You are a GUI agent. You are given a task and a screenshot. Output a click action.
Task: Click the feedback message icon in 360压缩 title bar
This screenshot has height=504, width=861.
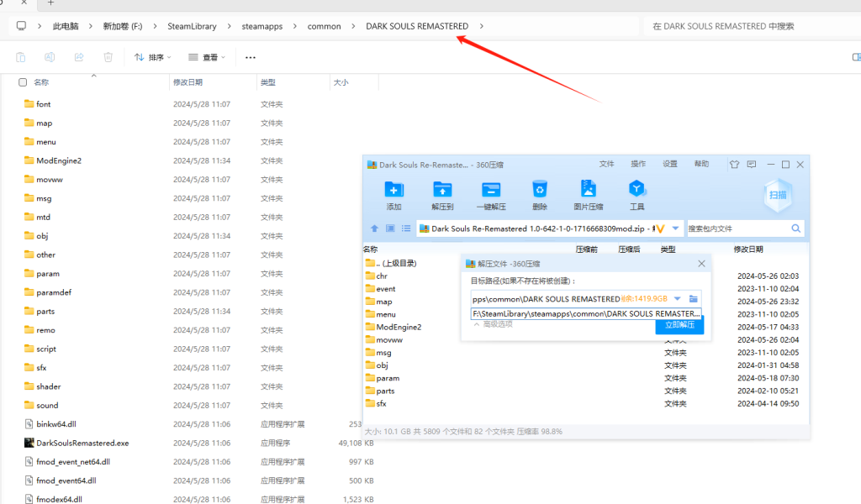tap(752, 164)
